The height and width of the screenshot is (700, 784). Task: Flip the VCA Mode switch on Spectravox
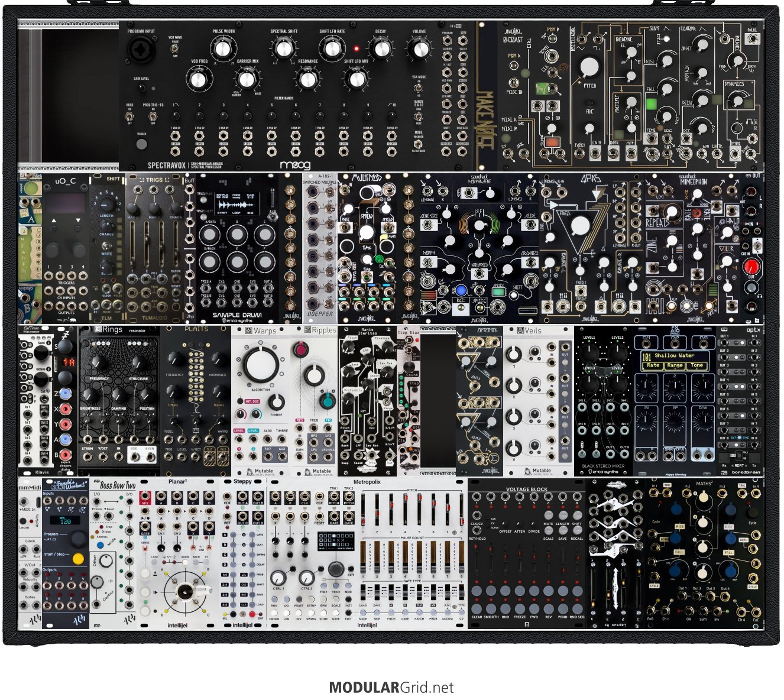419,87
